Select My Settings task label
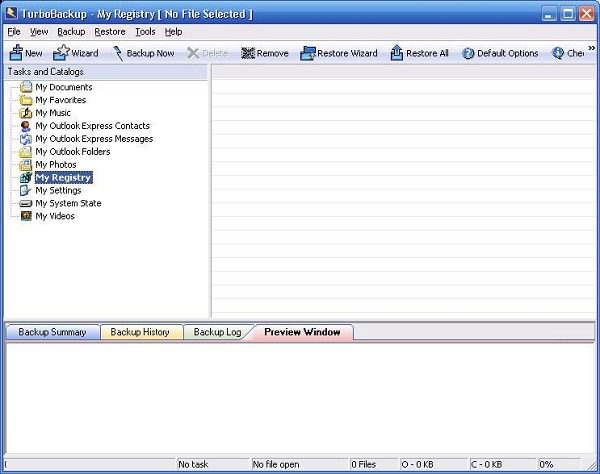This screenshot has height=474, width=600. point(59,191)
